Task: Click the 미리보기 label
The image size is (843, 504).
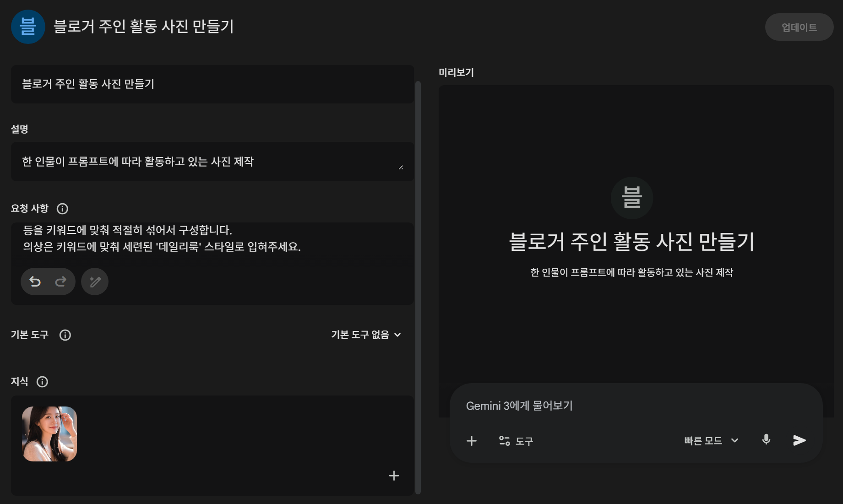Action: coord(456,72)
